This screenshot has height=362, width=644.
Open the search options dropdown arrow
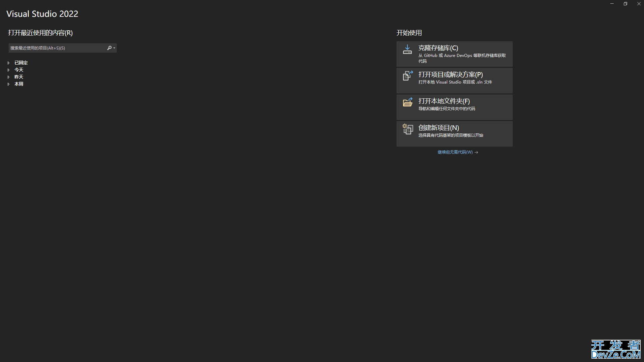(x=114, y=48)
